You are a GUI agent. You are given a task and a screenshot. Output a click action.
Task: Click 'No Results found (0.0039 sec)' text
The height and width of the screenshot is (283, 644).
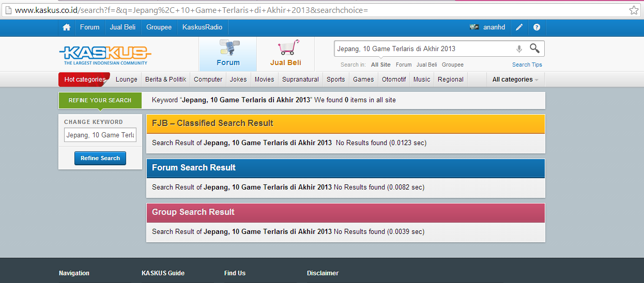(379, 231)
